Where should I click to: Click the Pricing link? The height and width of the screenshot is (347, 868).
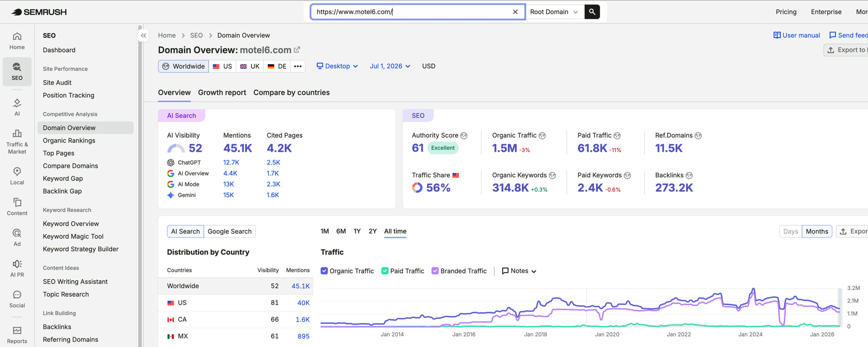point(786,12)
